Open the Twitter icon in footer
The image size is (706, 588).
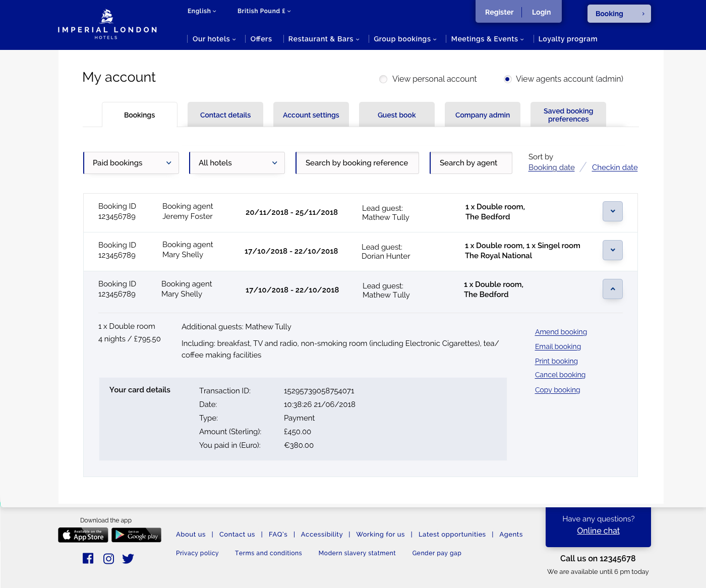coord(128,558)
